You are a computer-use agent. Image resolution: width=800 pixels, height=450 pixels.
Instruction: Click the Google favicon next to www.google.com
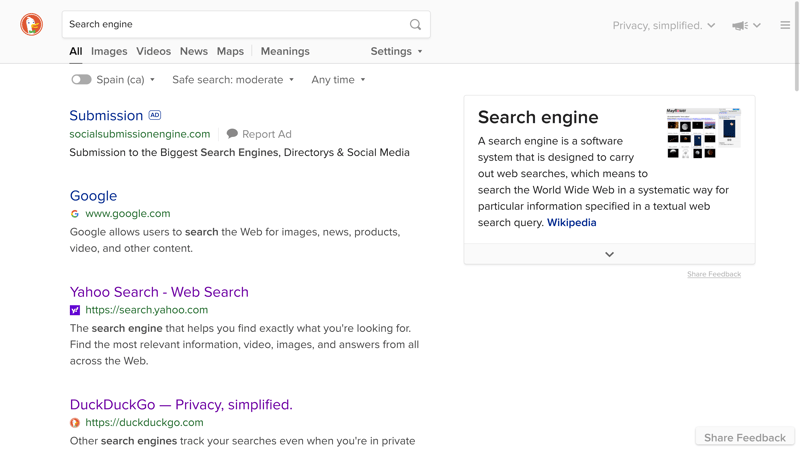(75, 214)
